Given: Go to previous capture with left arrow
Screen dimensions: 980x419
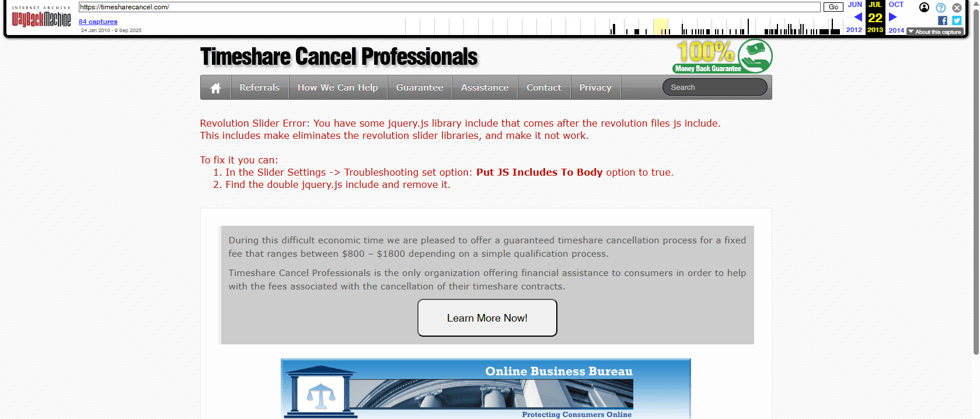Looking at the screenshot, I should point(857,17).
